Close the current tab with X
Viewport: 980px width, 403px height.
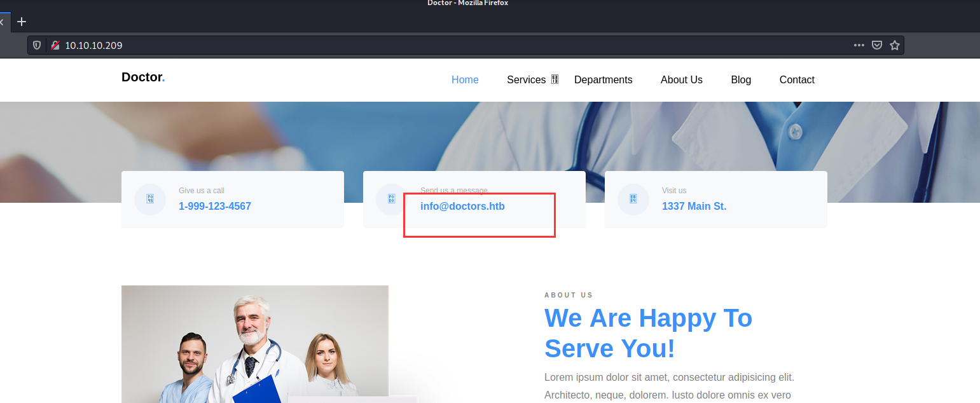tap(2, 22)
